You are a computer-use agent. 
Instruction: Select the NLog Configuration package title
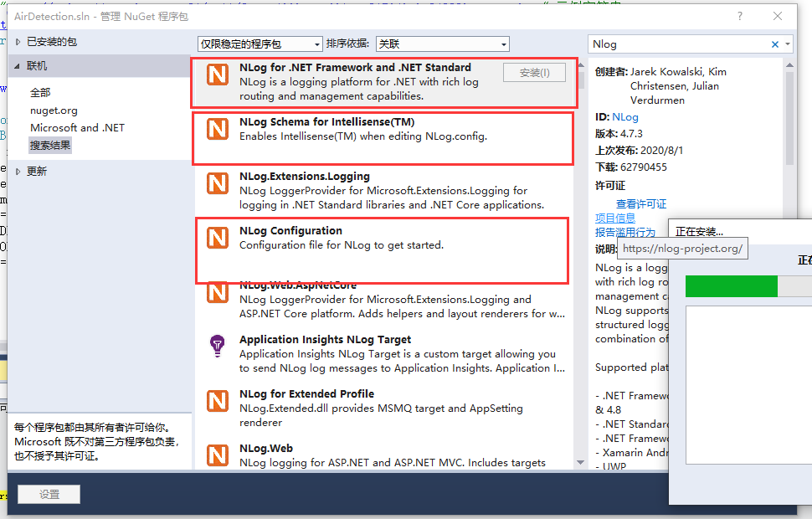(290, 230)
